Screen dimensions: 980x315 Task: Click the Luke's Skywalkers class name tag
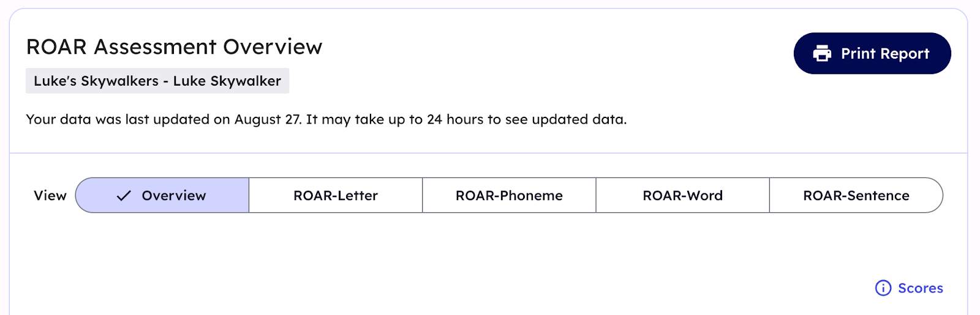tap(96, 81)
